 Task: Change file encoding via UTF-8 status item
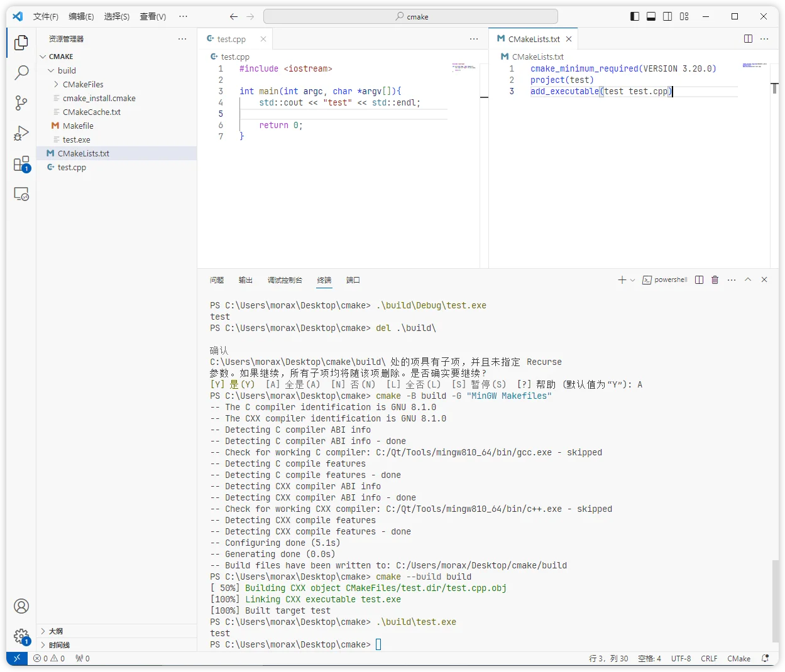coord(681,658)
